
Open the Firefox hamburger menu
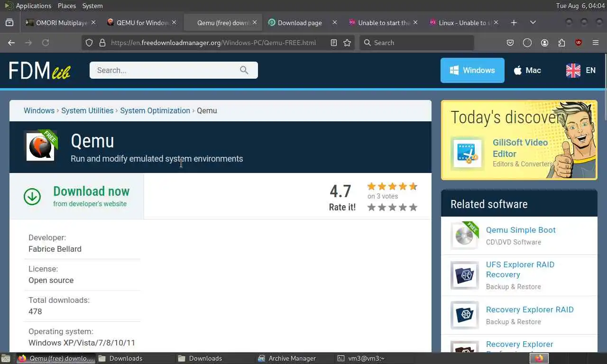coord(596,43)
